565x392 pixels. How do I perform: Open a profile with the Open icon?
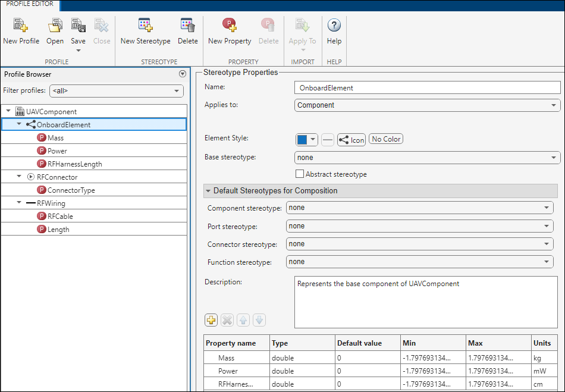[x=55, y=25]
